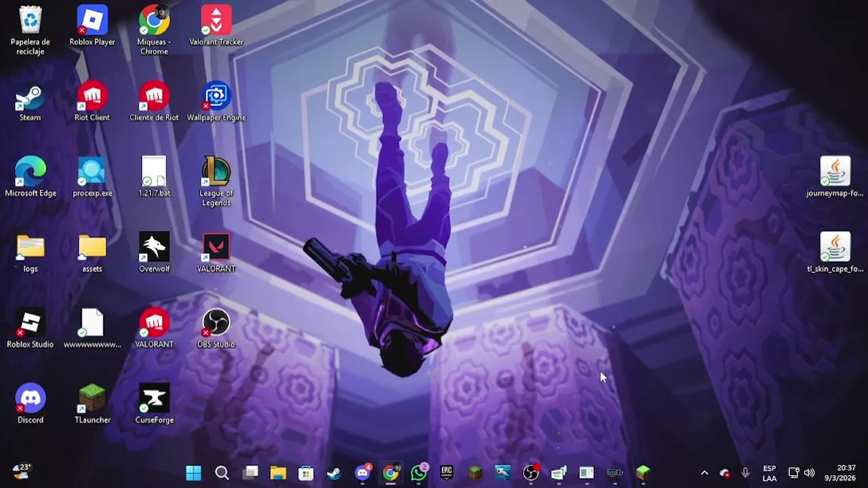Viewport: 868px width, 488px height.
Task: Select the Roblox Player desktop shortcut
Action: (x=92, y=26)
